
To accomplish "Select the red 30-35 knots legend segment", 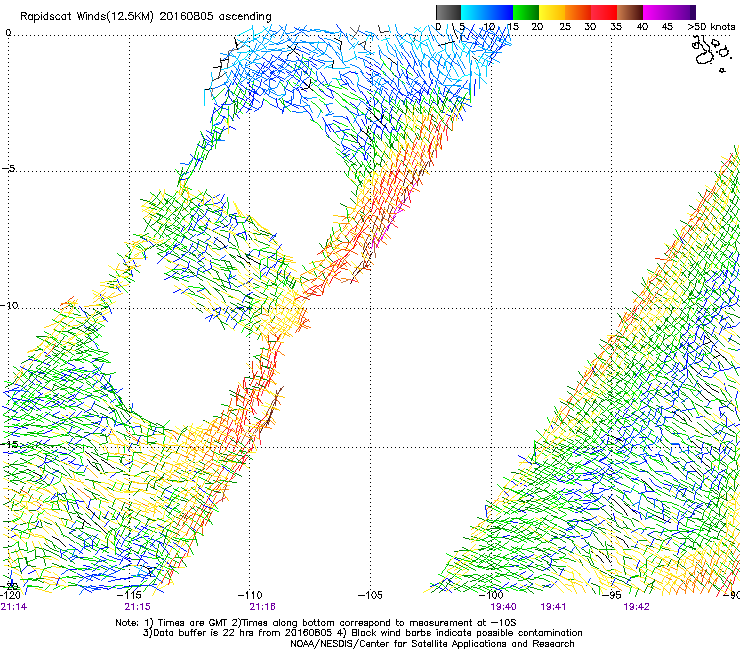I will (x=604, y=12).
